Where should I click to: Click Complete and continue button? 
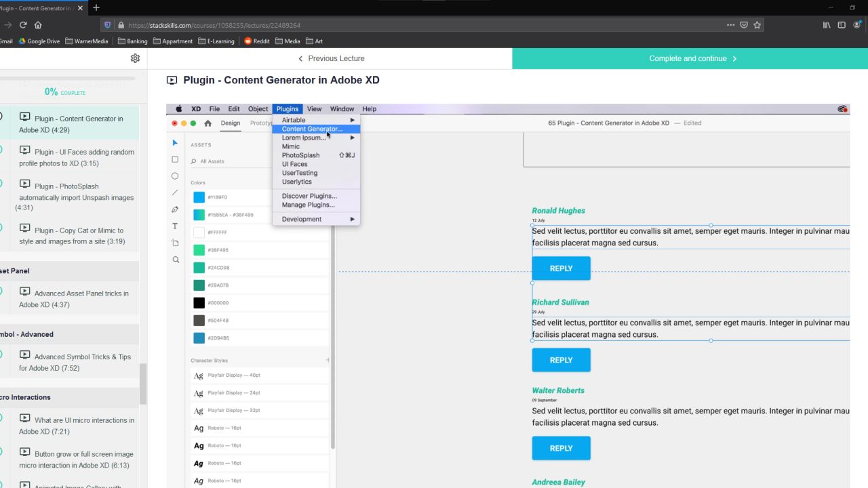click(690, 58)
